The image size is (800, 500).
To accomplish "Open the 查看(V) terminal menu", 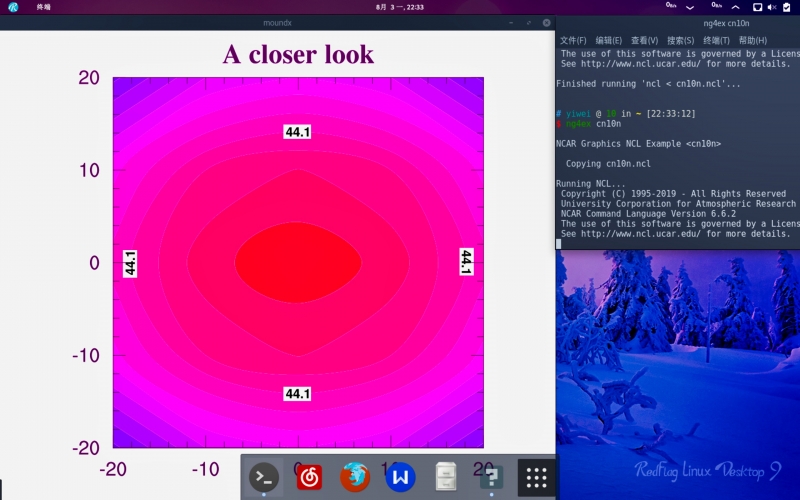I will pos(645,40).
